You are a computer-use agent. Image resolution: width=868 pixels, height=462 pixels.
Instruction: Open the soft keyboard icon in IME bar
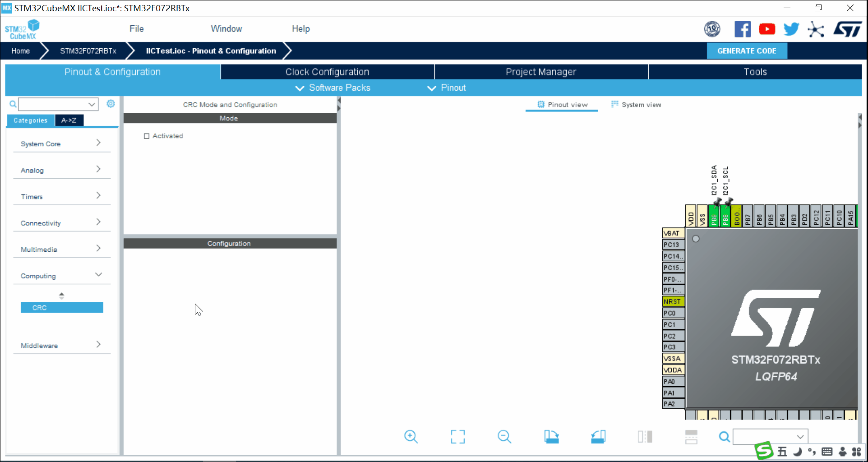pos(827,452)
